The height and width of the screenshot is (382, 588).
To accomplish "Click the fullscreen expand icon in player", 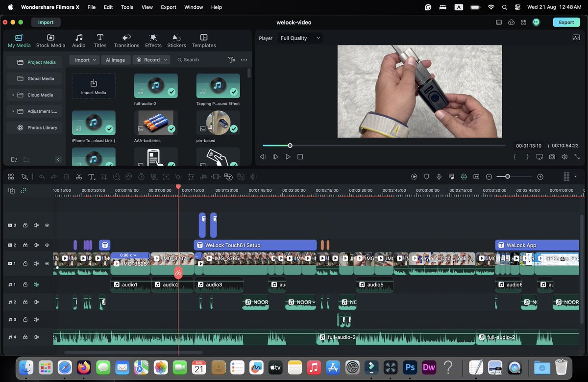I will click(577, 157).
